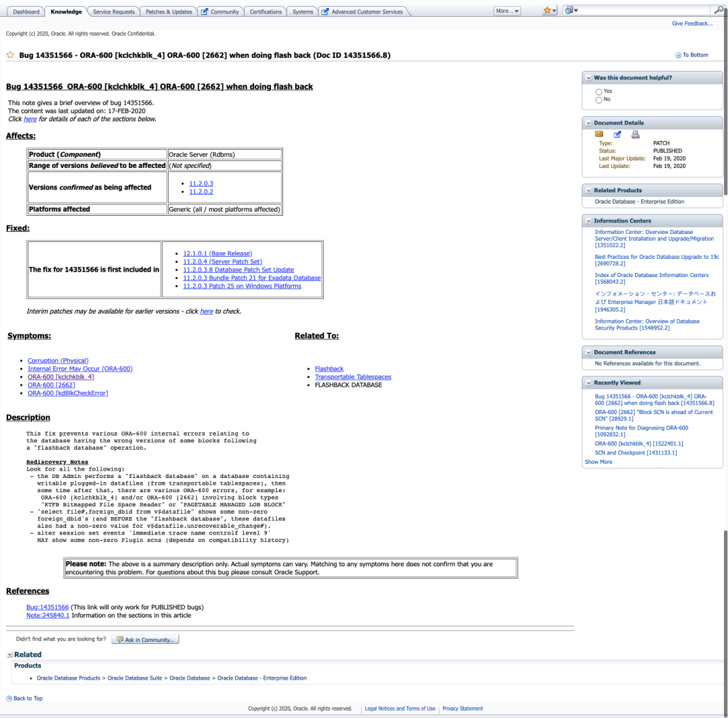
Task: Click inside the search input field
Action: point(640,10)
